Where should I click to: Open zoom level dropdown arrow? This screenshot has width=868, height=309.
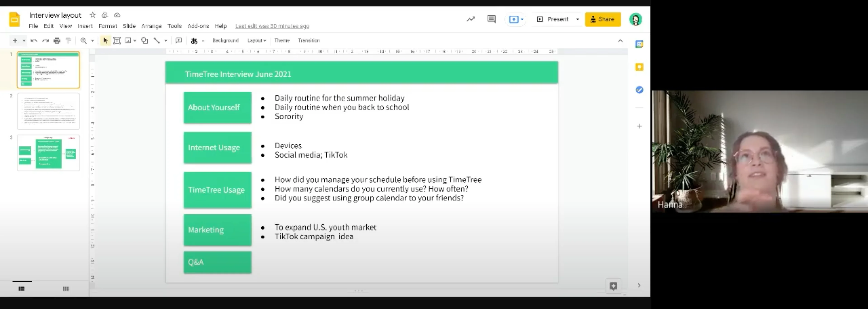coord(92,41)
